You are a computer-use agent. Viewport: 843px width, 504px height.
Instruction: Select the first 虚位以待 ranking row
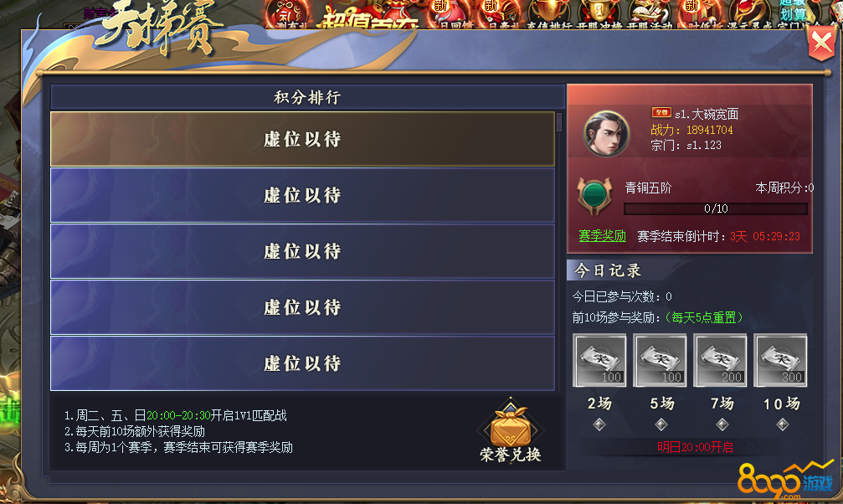click(x=302, y=139)
